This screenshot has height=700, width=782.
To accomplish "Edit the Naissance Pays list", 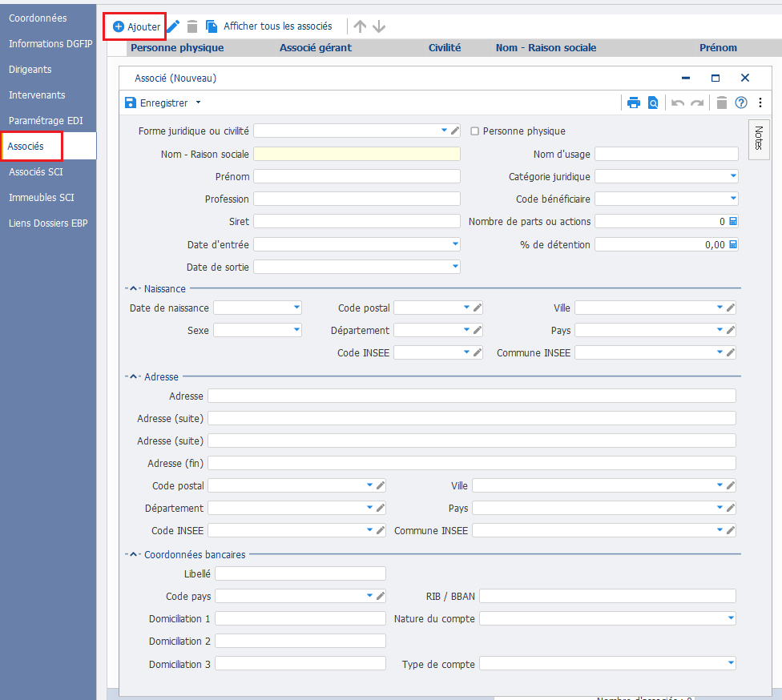I will click(x=731, y=330).
